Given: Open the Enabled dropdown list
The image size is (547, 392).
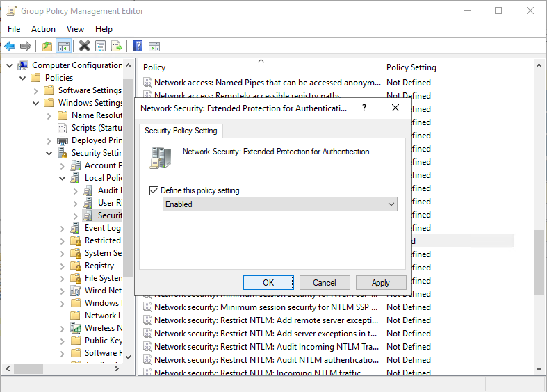Looking at the screenshot, I should [280, 204].
